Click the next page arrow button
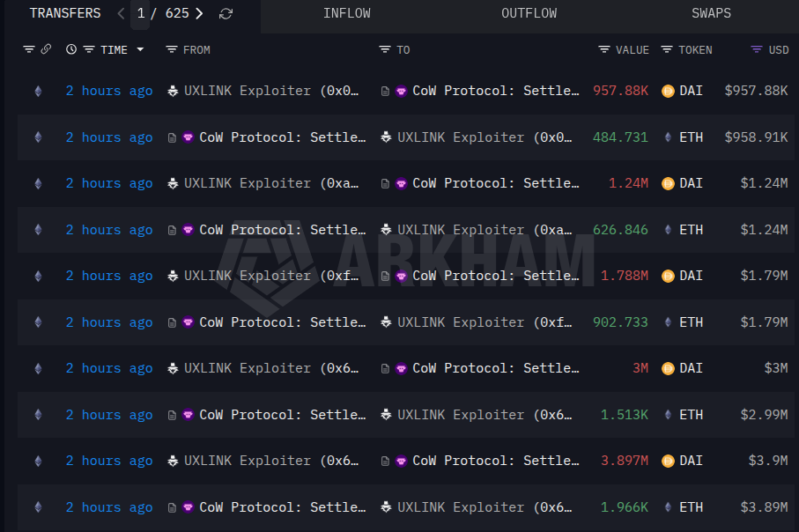799x532 pixels. click(198, 13)
